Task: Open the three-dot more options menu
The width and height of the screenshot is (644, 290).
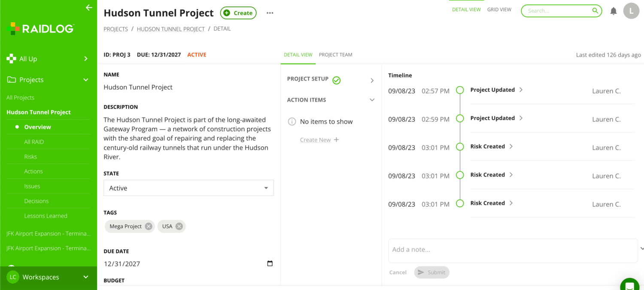Action: pyautogui.click(x=270, y=13)
